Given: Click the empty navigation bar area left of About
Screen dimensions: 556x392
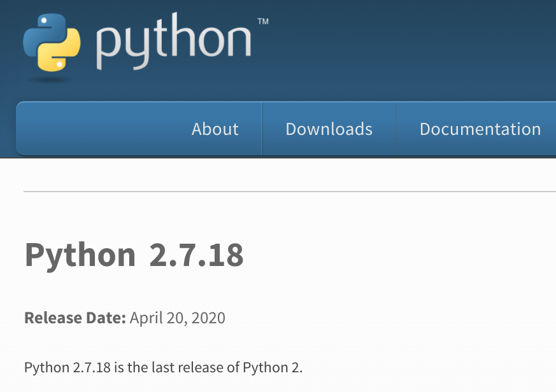Looking at the screenshot, I should click(96, 129).
